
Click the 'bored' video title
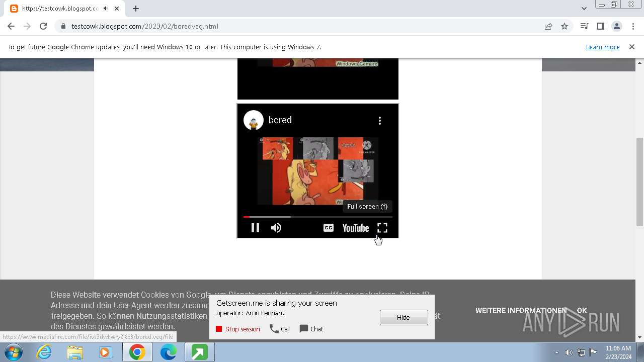coord(280,120)
